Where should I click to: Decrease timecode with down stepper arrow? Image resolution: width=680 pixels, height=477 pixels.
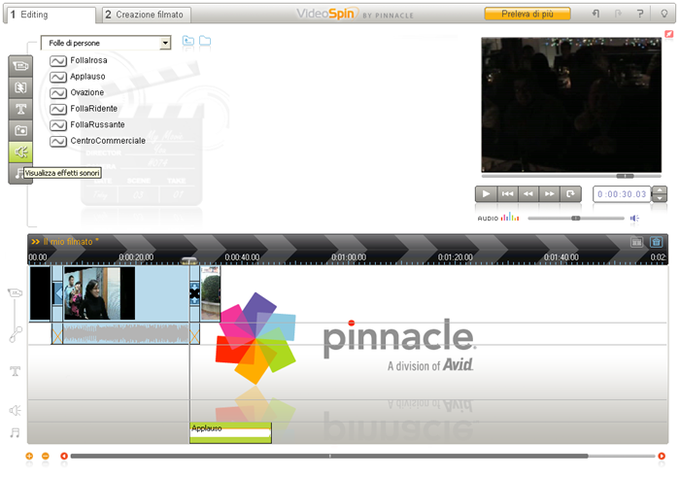tap(660, 198)
